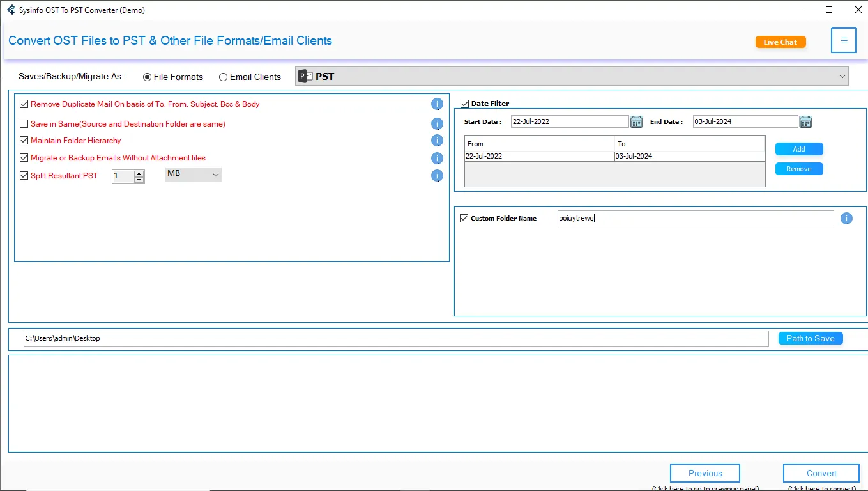Open End Date calendar picker
Image resolution: width=868 pixels, height=491 pixels.
(805, 121)
